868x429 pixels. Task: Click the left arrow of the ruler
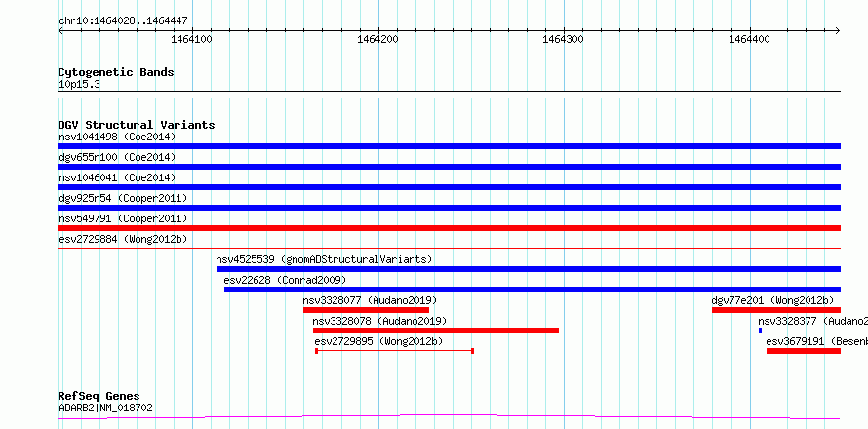pyautogui.click(x=60, y=31)
